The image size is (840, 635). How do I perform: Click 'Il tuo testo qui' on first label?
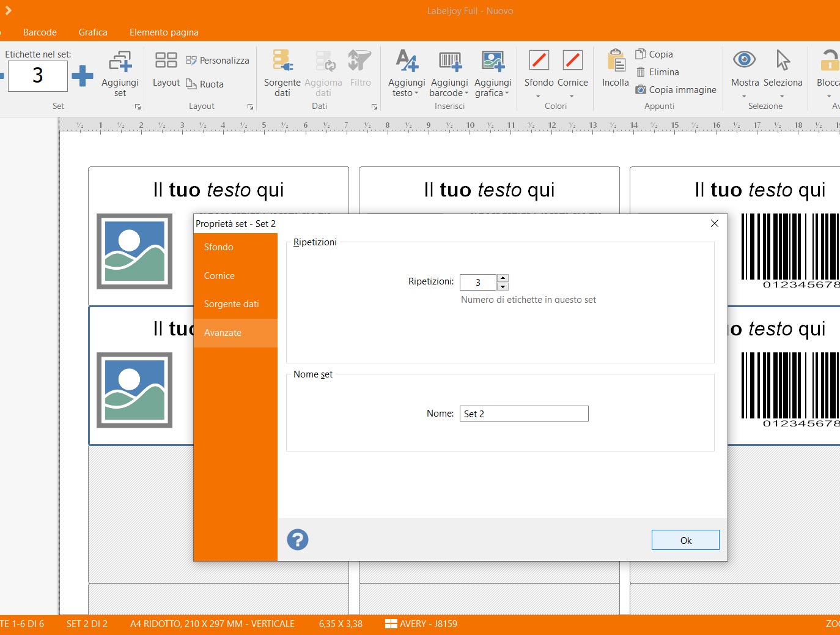[218, 190]
